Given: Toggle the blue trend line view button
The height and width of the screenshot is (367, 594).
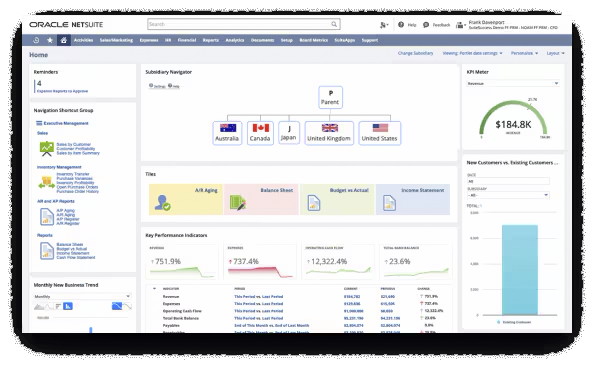Looking at the screenshot, I should [x=117, y=306].
